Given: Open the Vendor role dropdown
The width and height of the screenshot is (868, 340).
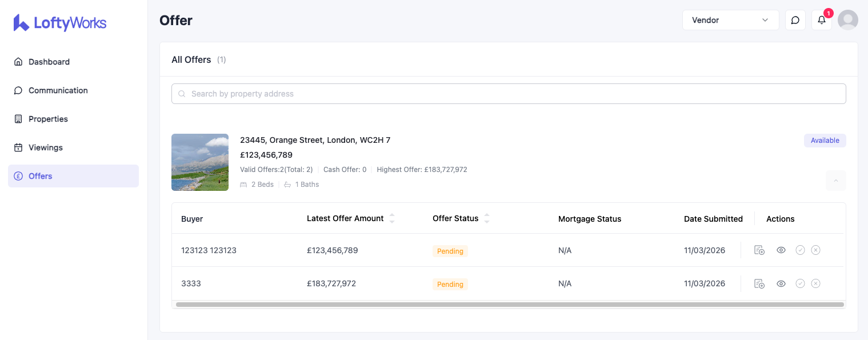Looking at the screenshot, I should (x=730, y=20).
